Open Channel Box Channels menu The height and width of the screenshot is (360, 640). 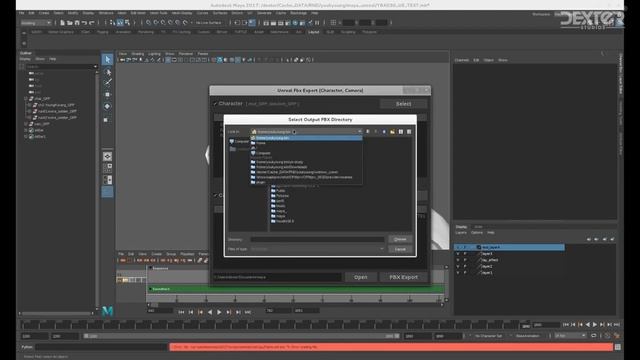click(x=462, y=60)
